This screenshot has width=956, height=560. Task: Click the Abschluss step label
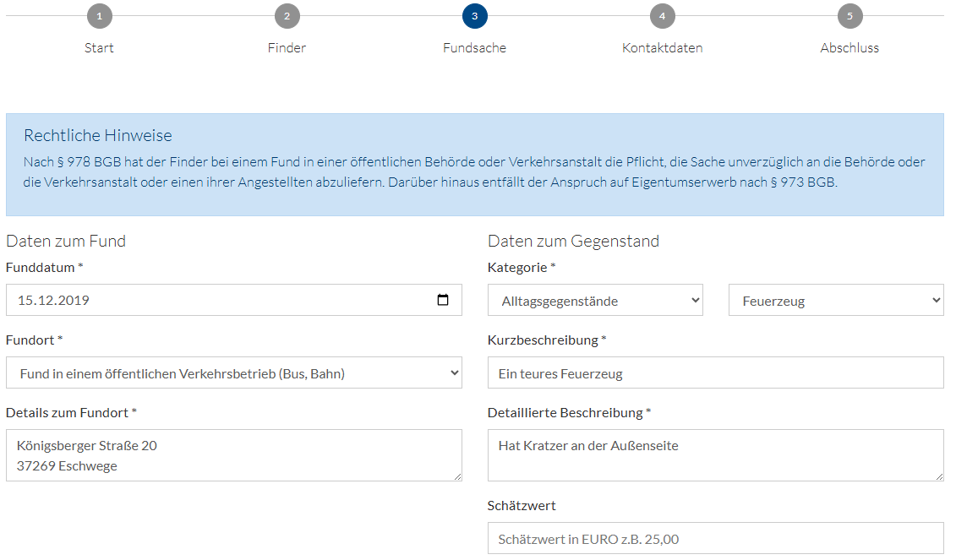click(x=849, y=48)
